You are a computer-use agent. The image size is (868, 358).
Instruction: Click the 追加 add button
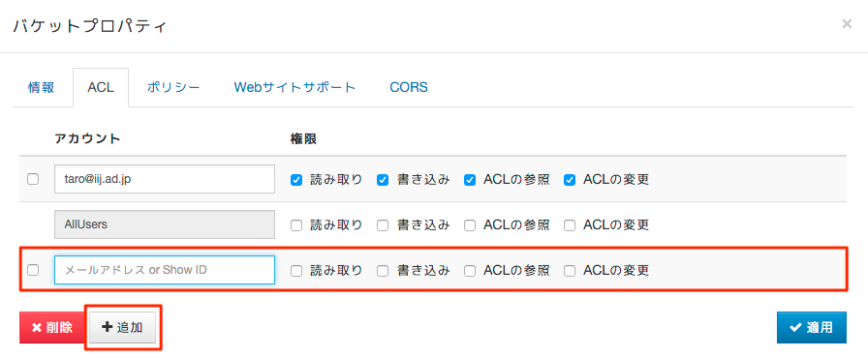pyautogui.click(x=123, y=328)
